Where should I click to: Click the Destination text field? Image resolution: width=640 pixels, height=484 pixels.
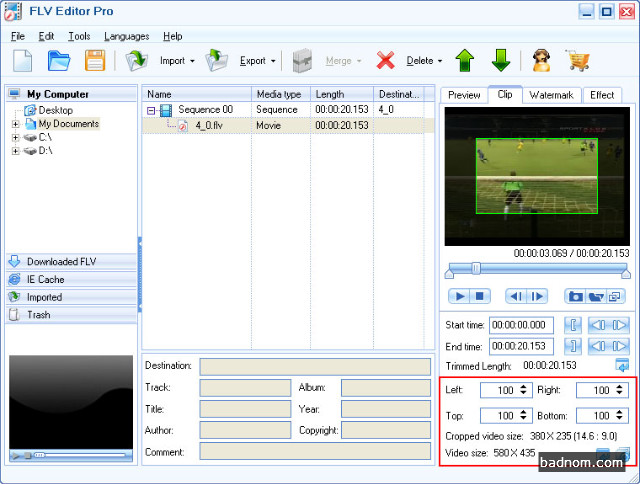315,366
